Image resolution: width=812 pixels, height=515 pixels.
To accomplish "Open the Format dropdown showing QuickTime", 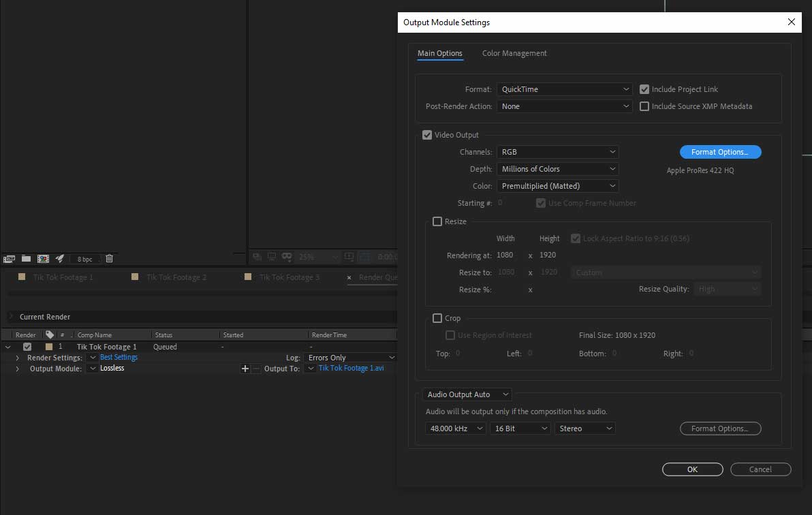I will (564, 89).
